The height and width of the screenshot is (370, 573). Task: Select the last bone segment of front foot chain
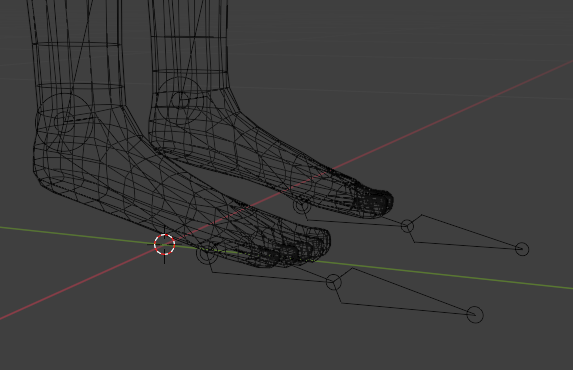406,292
